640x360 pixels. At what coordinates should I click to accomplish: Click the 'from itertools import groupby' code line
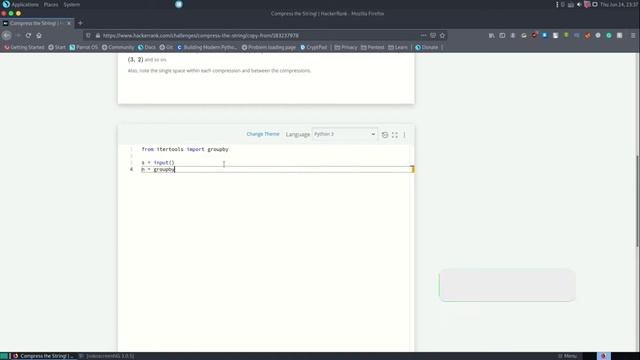(185, 149)
